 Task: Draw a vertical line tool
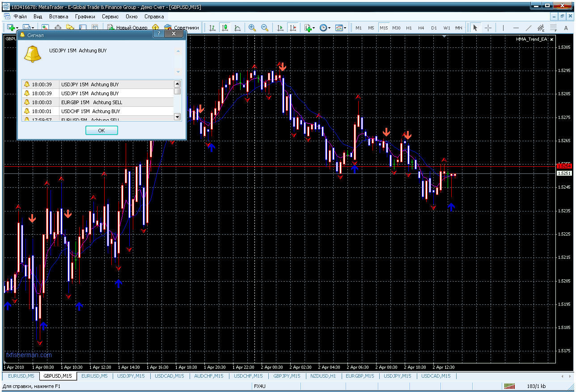point(503,28)
